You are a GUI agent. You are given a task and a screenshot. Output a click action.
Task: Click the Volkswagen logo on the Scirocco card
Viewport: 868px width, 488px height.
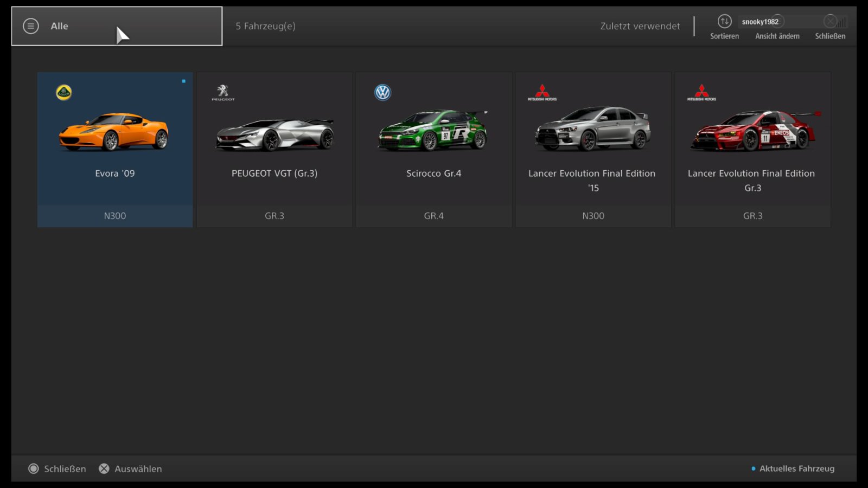[x=382, y=92]
